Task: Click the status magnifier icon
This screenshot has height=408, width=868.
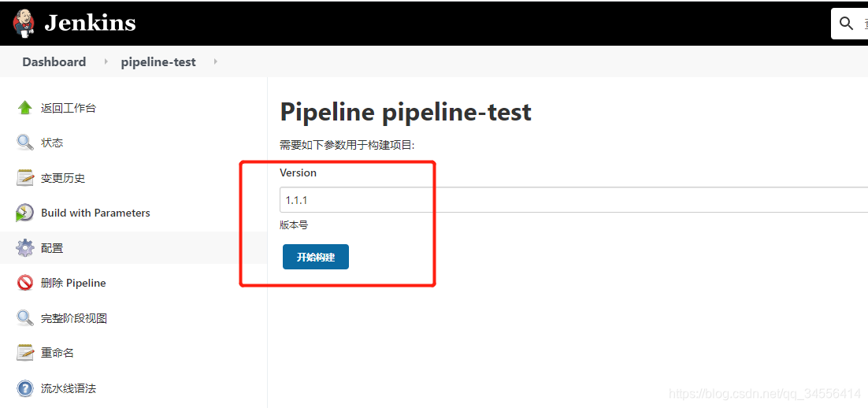Action: click(25, 143)
